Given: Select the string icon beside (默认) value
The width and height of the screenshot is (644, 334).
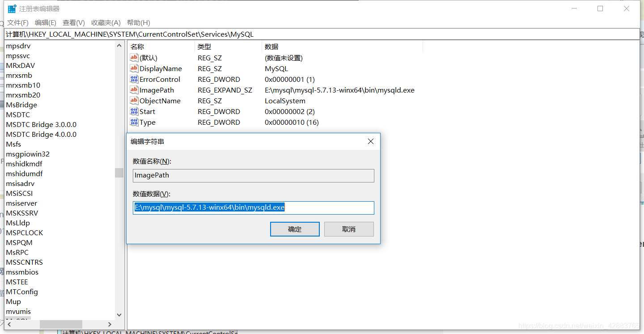Looking at the screenshot, I should [x=134, y=58].
